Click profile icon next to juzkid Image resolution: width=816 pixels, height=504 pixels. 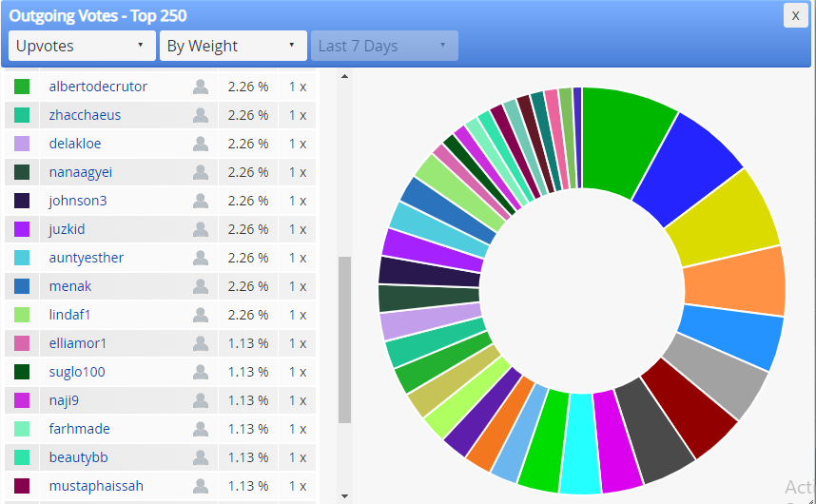pyautogui.click(x=201, y=229)
